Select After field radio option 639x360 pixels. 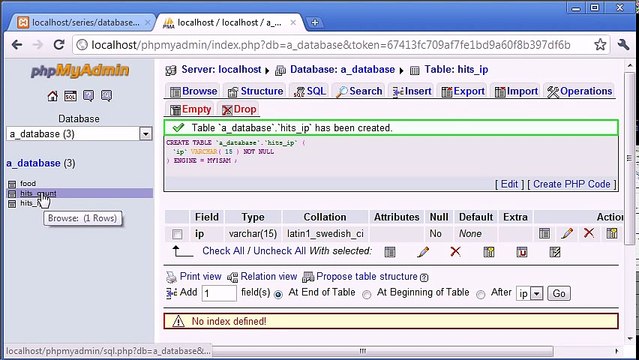click(481, 294)
